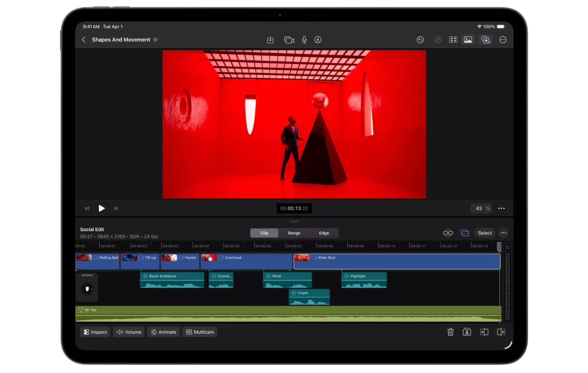Image resolution: width=588 pixels, height=373 pixels.
Task: Open viewer options ellipsis beside zoom percent
Action: pos(501,208)
